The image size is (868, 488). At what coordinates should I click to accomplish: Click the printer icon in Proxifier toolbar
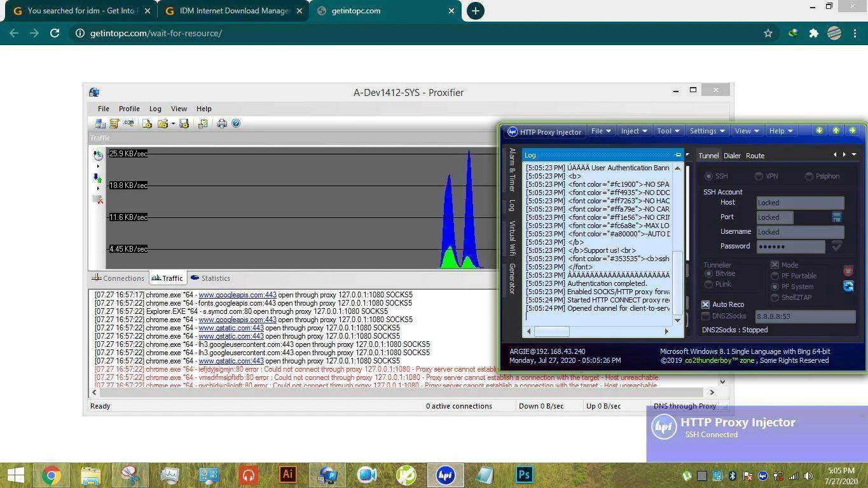point(221,124)
